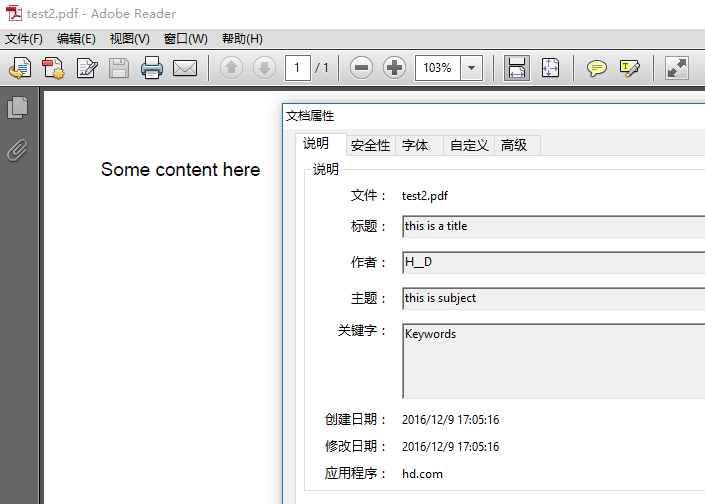705x504 pixels.
Task: Click the print icon
Action: point(152,68)
